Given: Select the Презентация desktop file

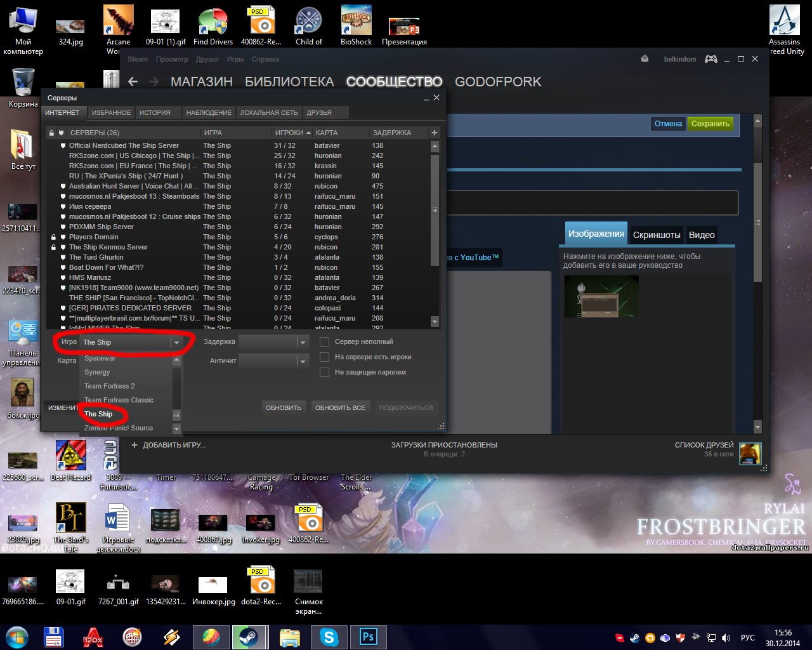Looking at the screenshot, I should pos(404,30).
